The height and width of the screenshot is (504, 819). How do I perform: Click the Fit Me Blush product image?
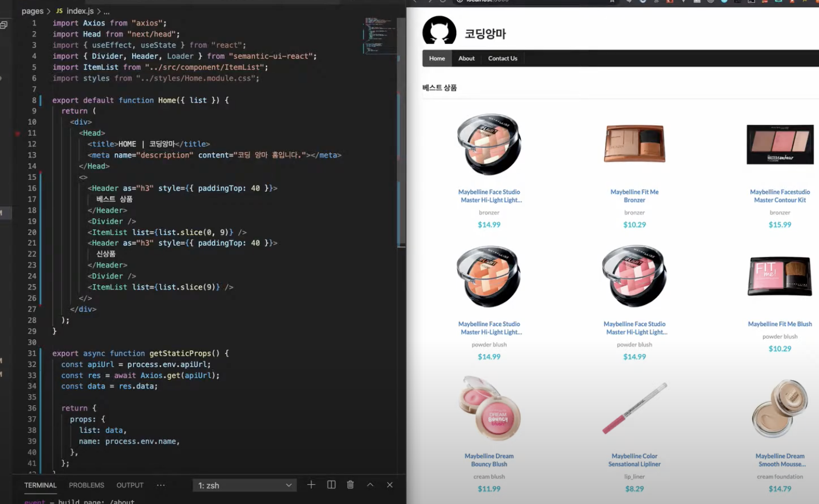(x=780, y=276)
